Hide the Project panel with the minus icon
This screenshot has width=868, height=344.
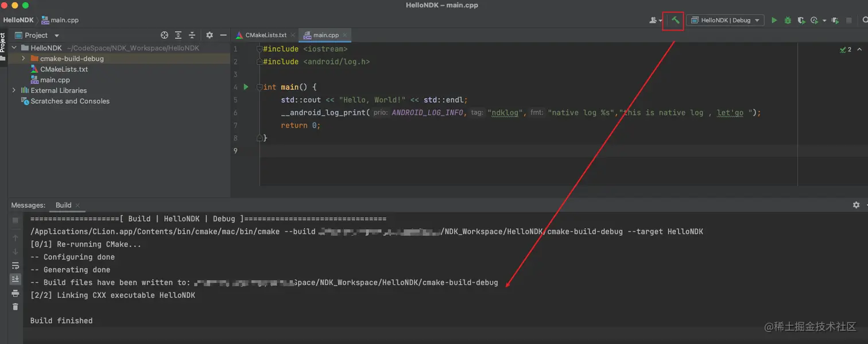(223, 35)
